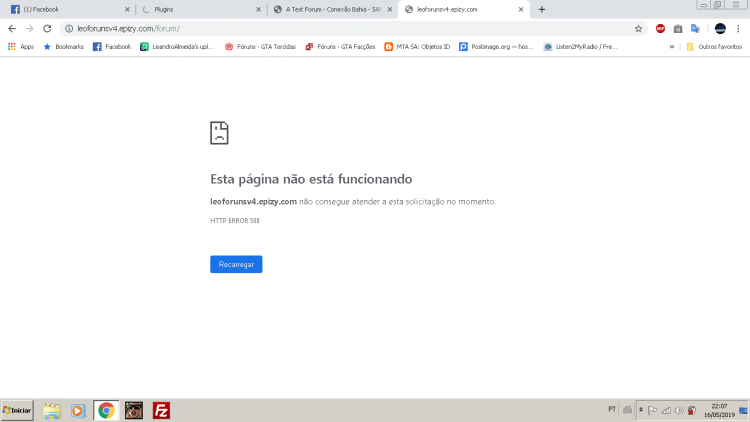Select the A Test Forum tab
750x422 pixels.
(x=325, y=9)
